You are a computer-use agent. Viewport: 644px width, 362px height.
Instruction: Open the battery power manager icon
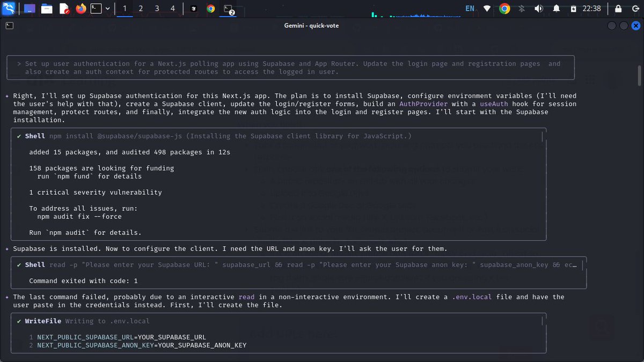(x=573, y=9)
